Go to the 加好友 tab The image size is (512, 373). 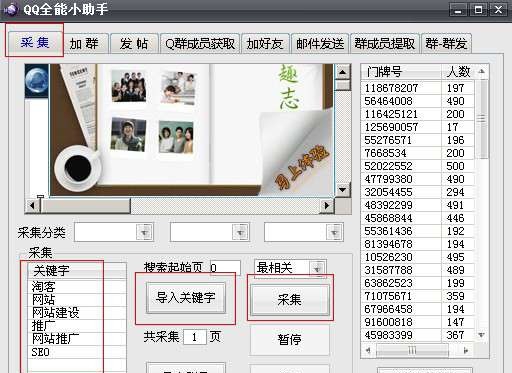pyautogui.click(x=265, y=44)
